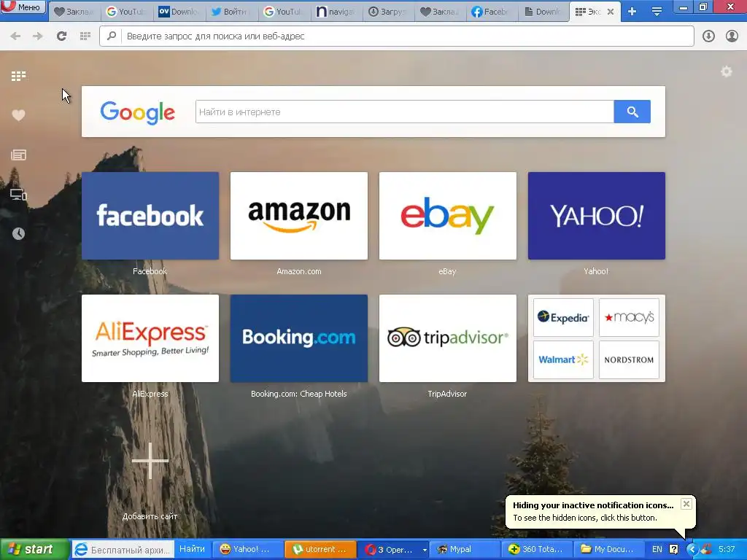Screen dimensions: 747x560
Task: Close the active Экс tab
Action: click(x=611, y=12)
